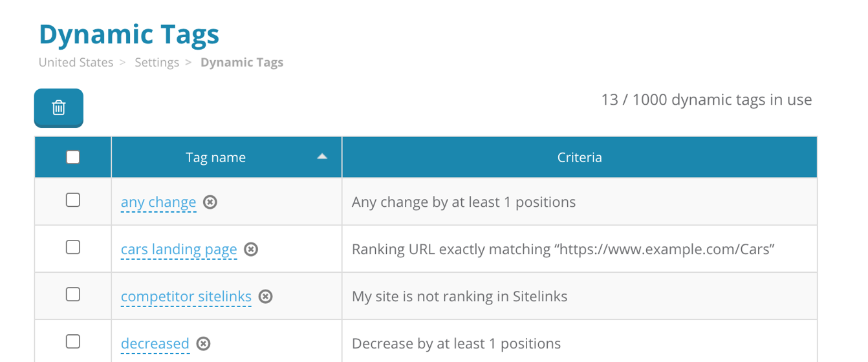
Task: Remove the 'cars landing page' tag
Action: pyautogui.click(x=251, y=250)
